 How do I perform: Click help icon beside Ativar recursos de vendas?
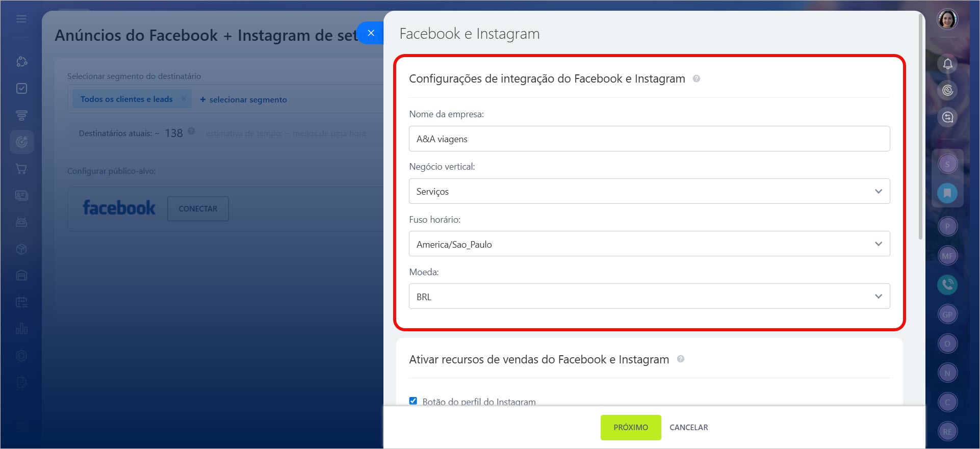pyautogui.click(x=681, y=359)
